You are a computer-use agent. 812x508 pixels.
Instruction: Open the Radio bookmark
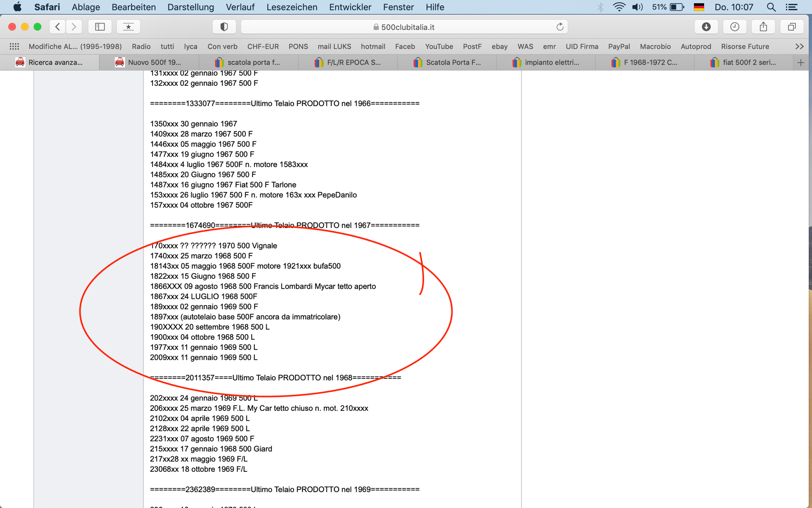click(x=141, y=47)
